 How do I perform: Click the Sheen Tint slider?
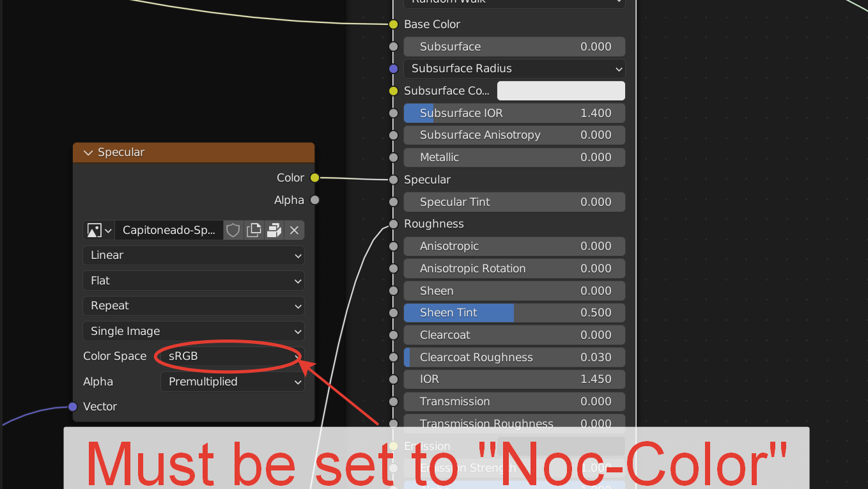point(514,313)
